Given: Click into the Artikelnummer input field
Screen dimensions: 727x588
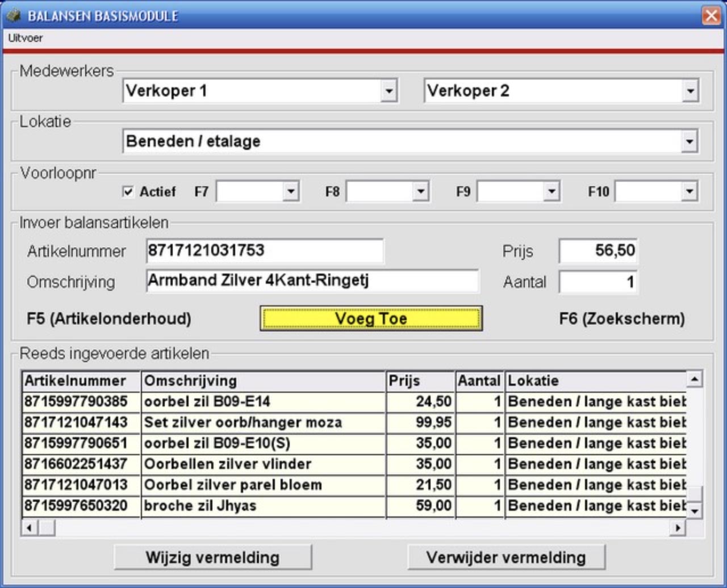Looking at the screenshot, I should pos(265,251).
